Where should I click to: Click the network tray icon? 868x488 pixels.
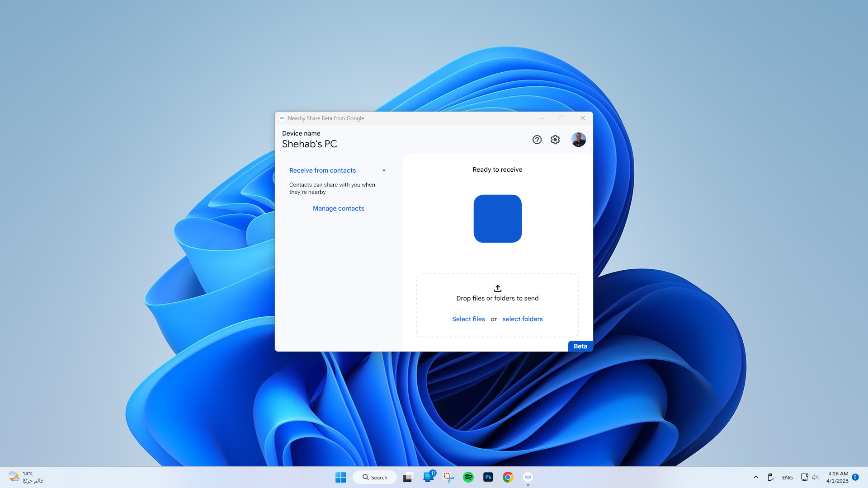tap(804, 477)
